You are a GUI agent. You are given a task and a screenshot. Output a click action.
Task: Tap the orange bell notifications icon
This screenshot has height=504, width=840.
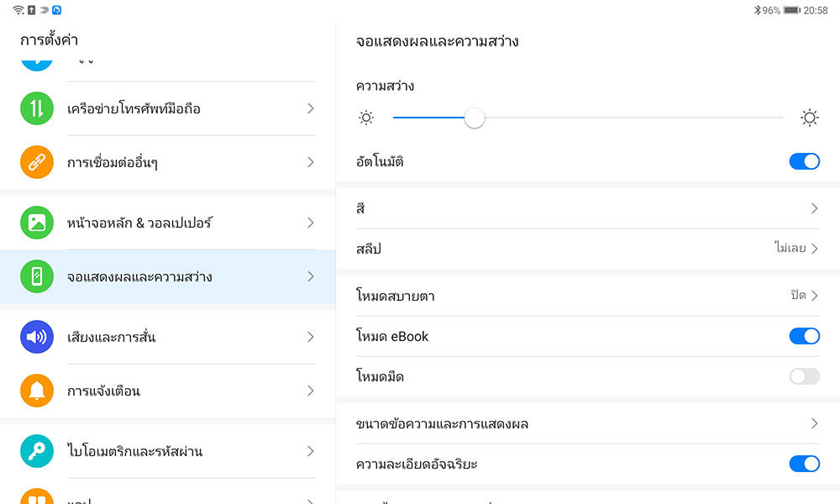tap(36, 391)
